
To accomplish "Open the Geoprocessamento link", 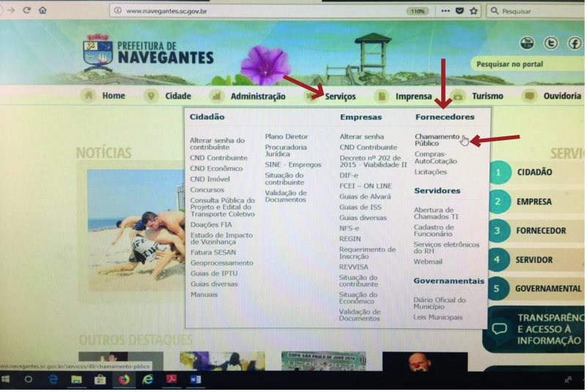I will click(x=221, y=263).
